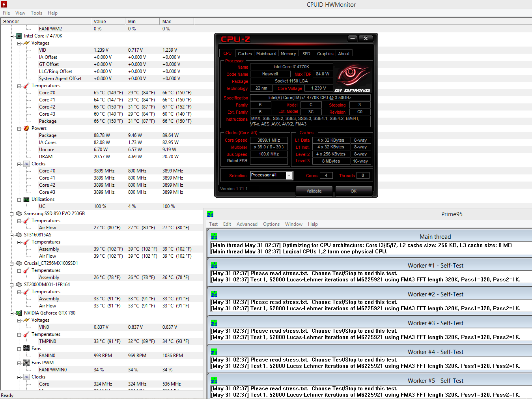Switch to the Mainboard tab in CPU-Z
Viewport: 532px width, 399px height.
[x=266, y=54]
